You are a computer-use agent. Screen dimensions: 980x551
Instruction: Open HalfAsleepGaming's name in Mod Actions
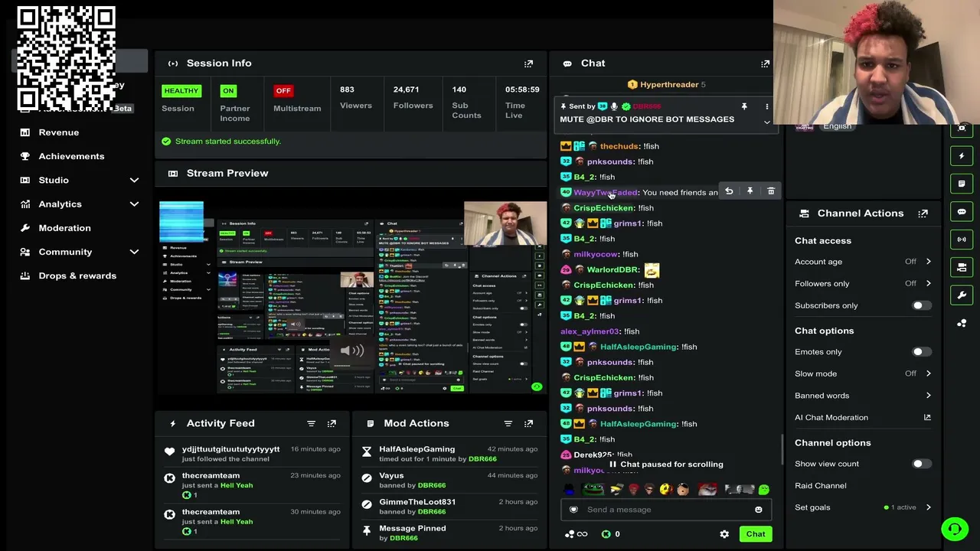(416, 449)
